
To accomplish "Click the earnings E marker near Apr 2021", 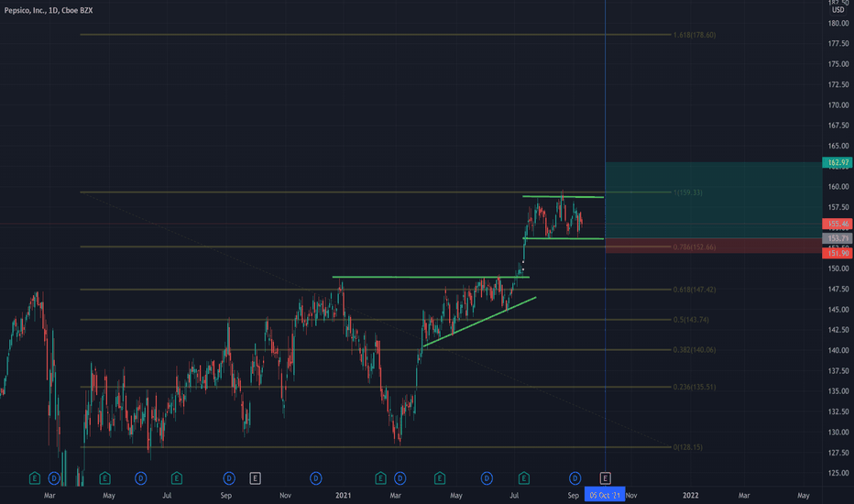I will (440, 478).
